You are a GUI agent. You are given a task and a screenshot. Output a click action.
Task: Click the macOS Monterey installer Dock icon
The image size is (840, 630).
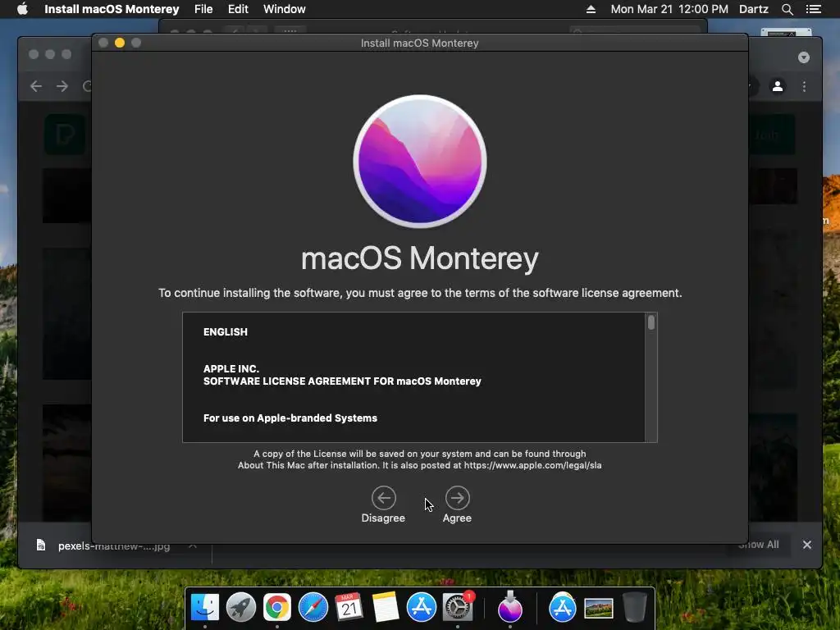510,608
